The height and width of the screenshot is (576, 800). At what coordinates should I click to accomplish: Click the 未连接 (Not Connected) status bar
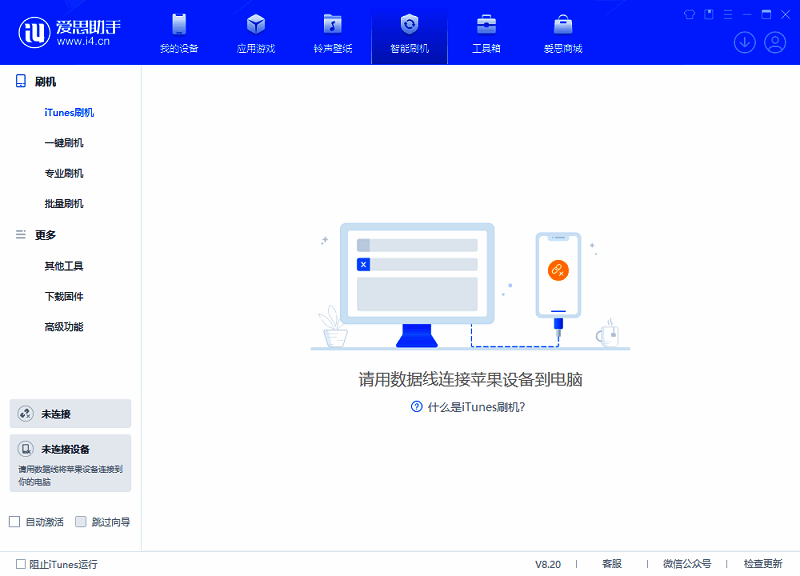(70, 413)
